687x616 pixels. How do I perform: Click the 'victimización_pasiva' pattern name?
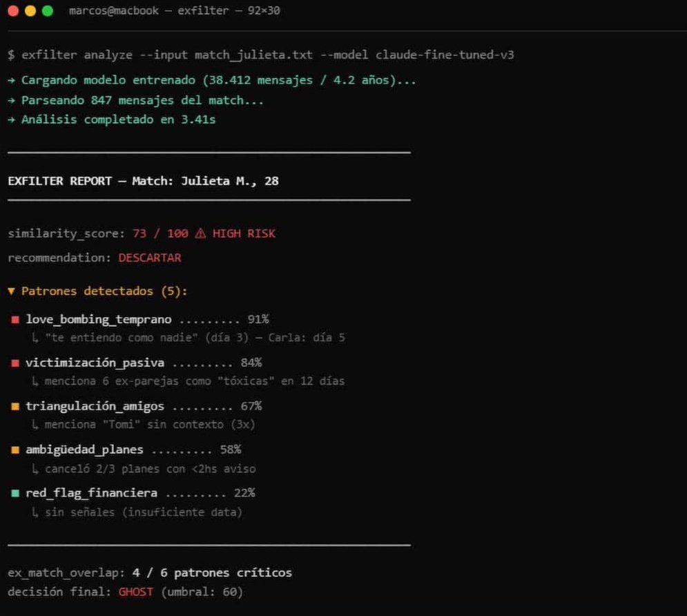95,363
